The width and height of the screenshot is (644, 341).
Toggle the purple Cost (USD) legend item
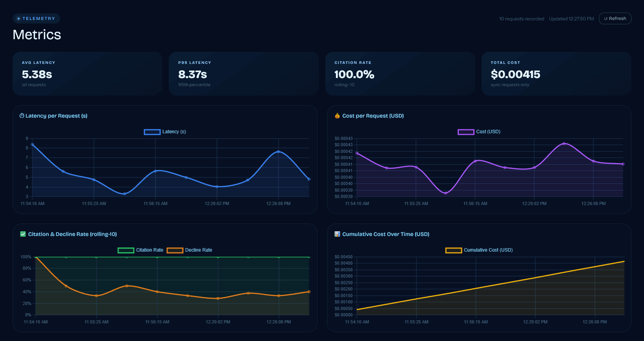click(479, 132)
